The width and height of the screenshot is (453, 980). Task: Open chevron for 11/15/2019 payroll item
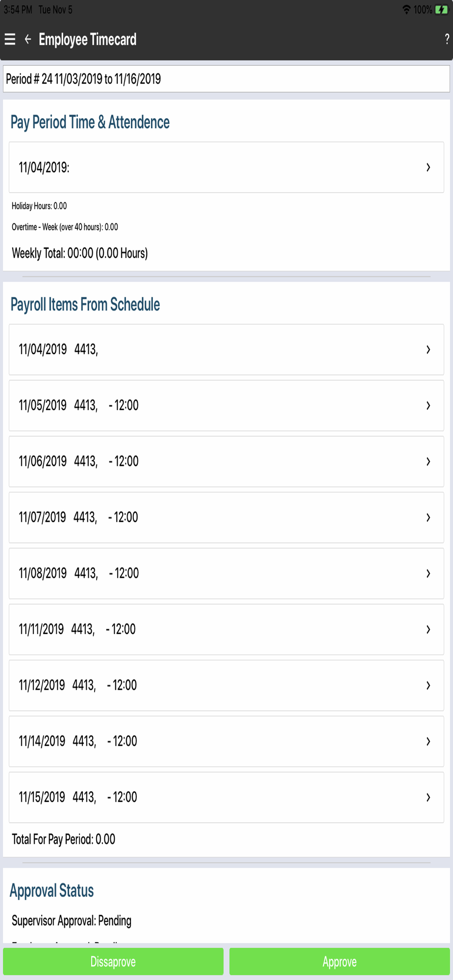click(x=428, y=797)
